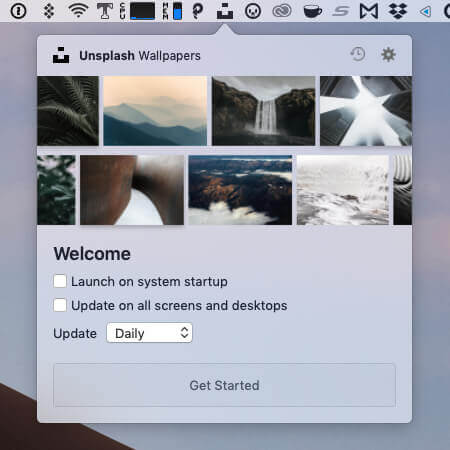Enable Launch on system startup
Viewport: 450px width, 450px height.
click(60, 281)
